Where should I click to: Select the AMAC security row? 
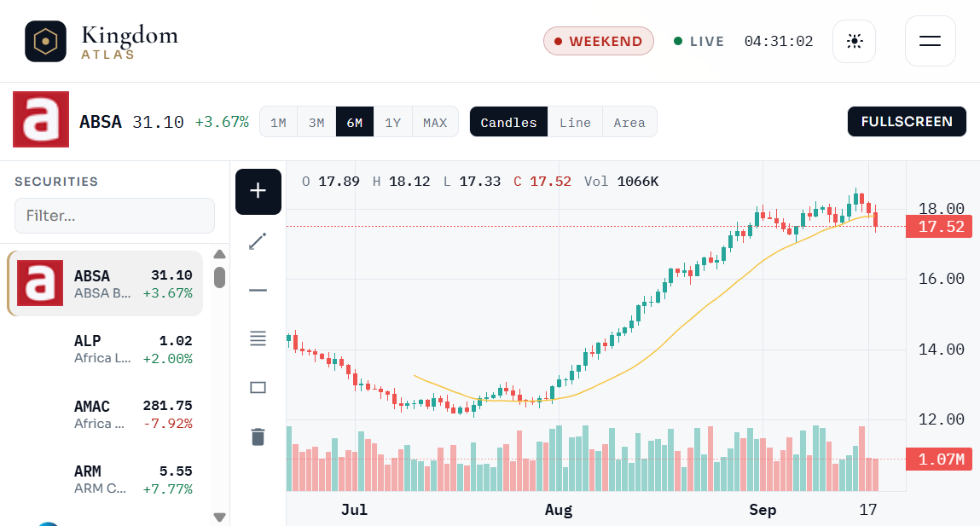click(106, 414)
